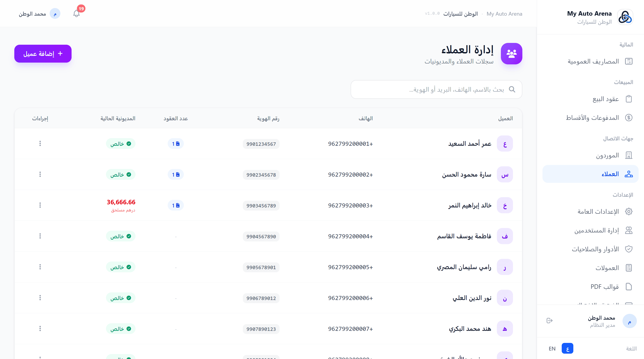This screenshot has height=359, width=644.
Task: Click customer name رامي سليمان المصري
Action: (464, 267)
